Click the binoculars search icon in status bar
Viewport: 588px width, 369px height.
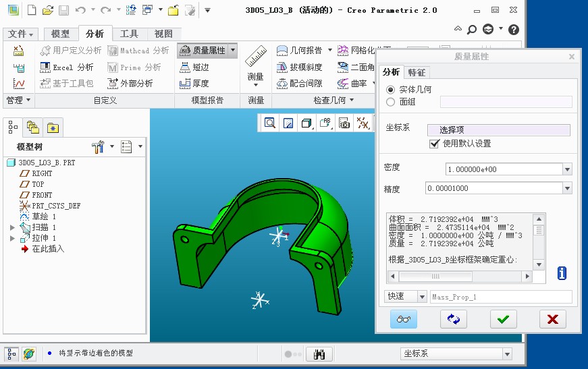tap(319, 354)
